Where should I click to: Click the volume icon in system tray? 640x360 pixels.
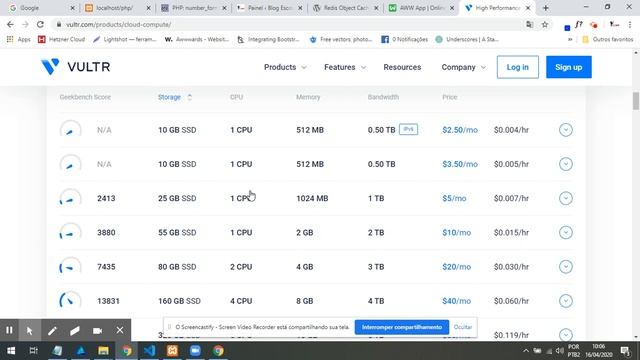point(559,351)
